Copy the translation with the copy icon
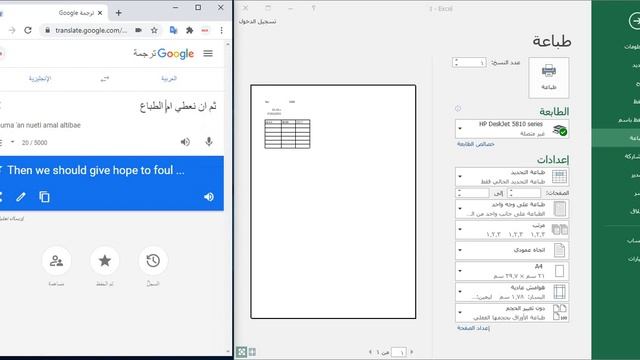Screen dimensions: 640x360 [44, 197]
